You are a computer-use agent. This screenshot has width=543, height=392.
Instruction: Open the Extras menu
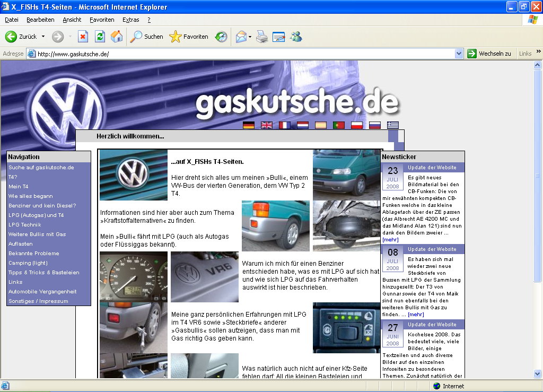point(131,20)
